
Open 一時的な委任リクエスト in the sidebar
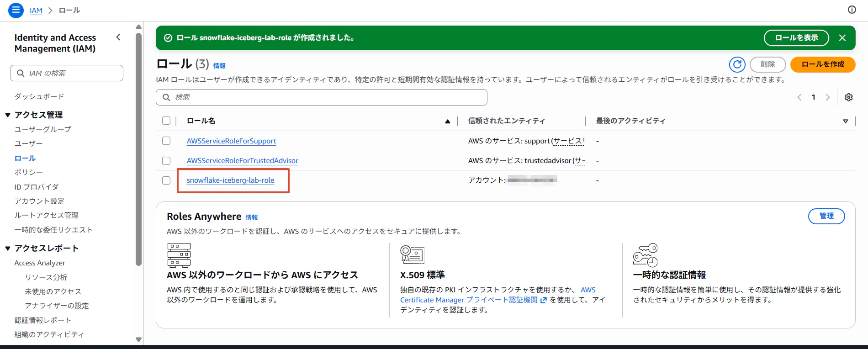tap(54, 230)
